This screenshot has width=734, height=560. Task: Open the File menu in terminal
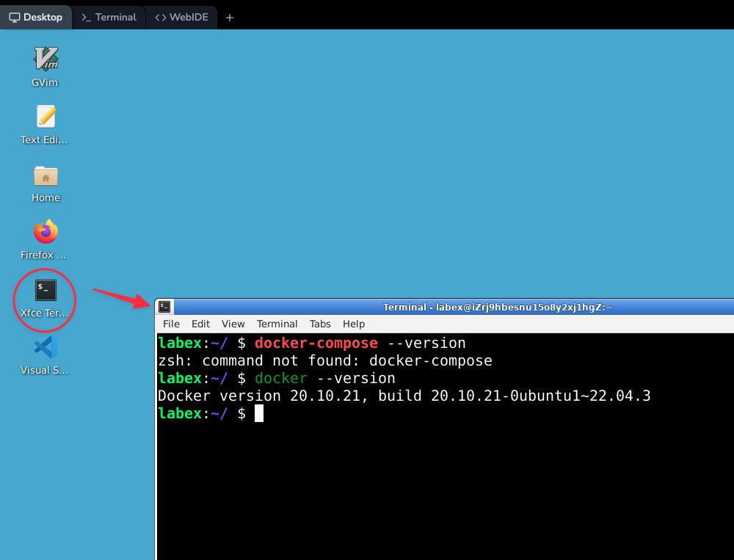click(171, 324)
